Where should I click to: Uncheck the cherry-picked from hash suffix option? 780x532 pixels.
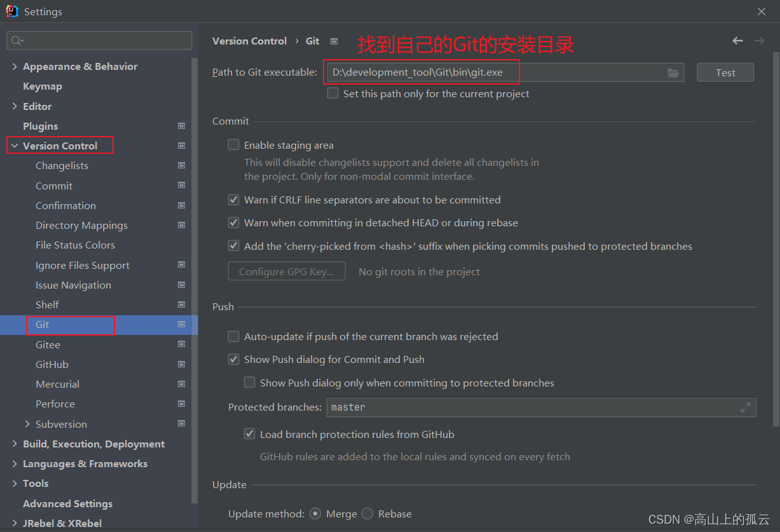click(234, 246)
